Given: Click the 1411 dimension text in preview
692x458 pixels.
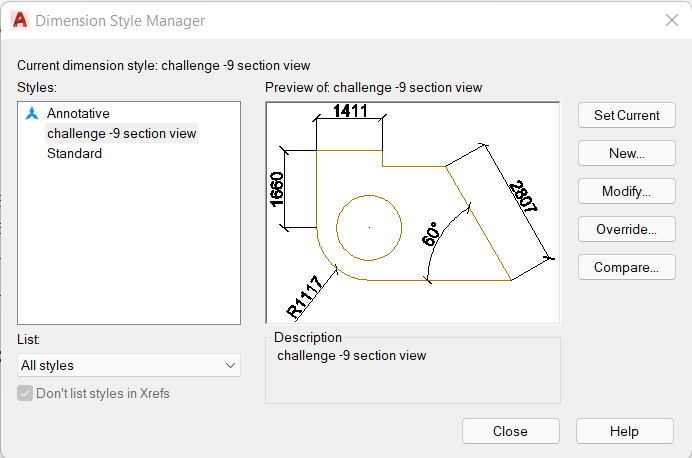Looking at the screenshot, I should point(350,111).
